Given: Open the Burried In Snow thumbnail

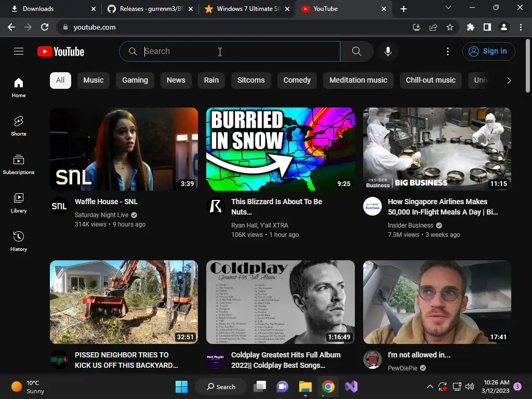Looking at the screenshot, I should (280, 149).
